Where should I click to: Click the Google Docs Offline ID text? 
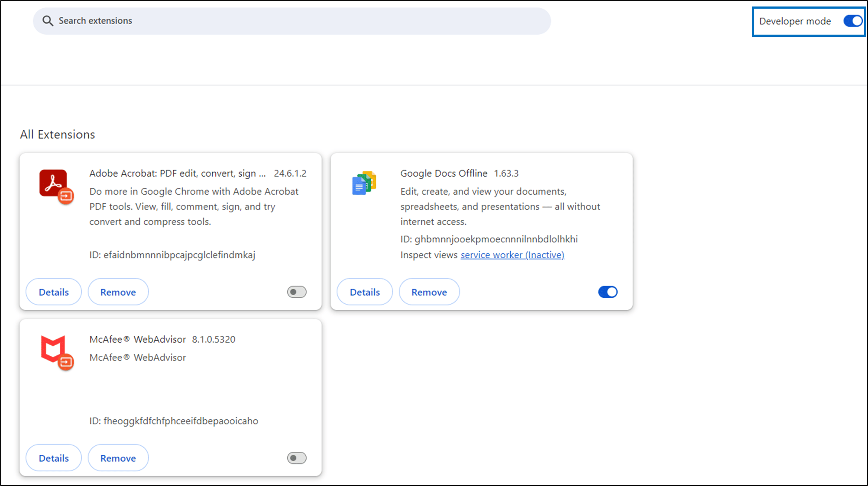(x=489, y=239)
